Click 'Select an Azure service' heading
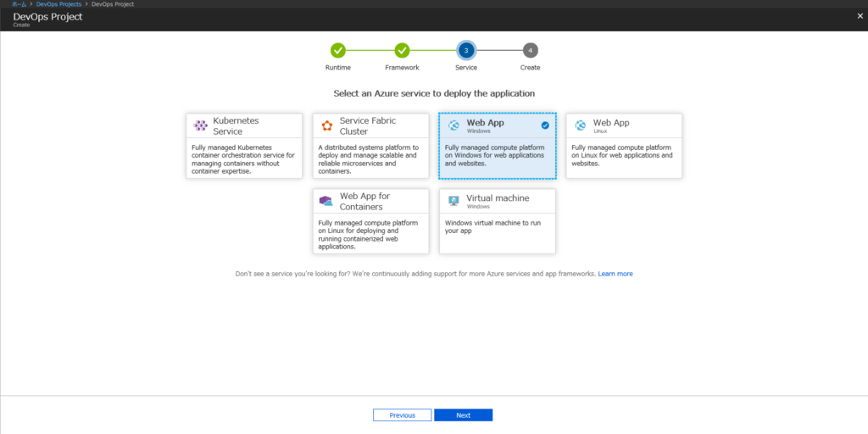 pyautogui.click(x=434, y=93)
